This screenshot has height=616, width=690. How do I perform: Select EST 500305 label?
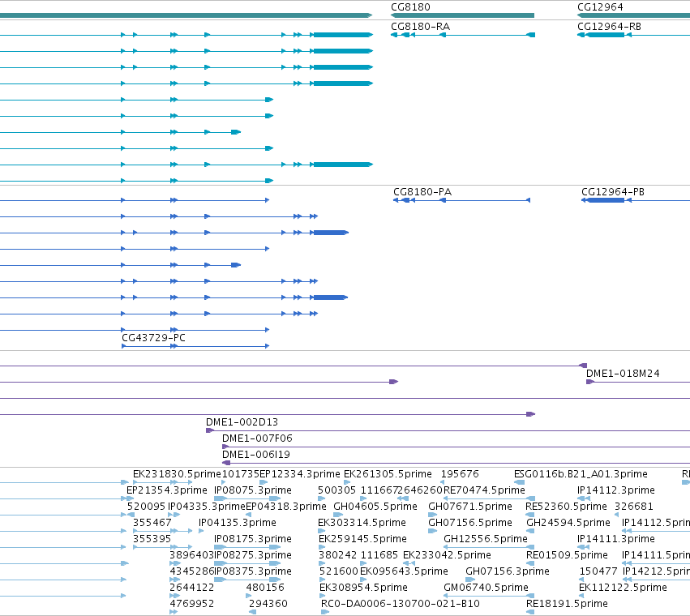coord(336,490)
